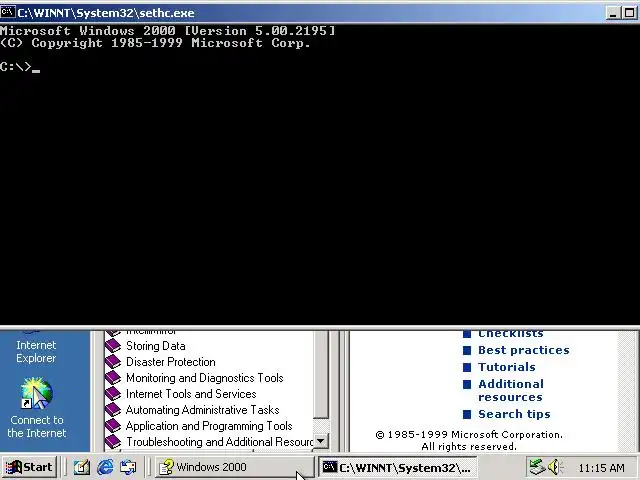Click the 11:15 AM system clock
The height and width of the screenshot is (480, 640).
coord(601,468)
